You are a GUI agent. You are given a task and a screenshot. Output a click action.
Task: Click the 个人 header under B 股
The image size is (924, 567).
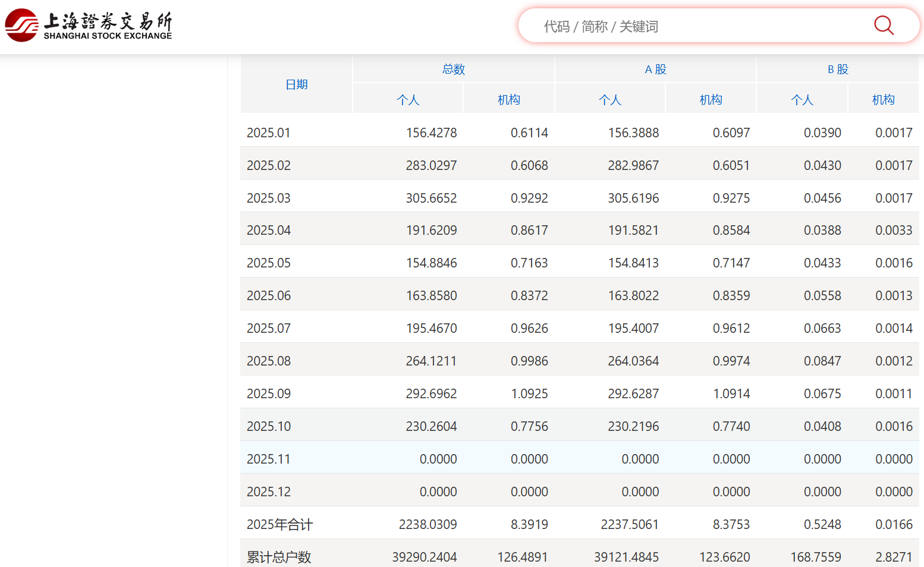[802, 100]
